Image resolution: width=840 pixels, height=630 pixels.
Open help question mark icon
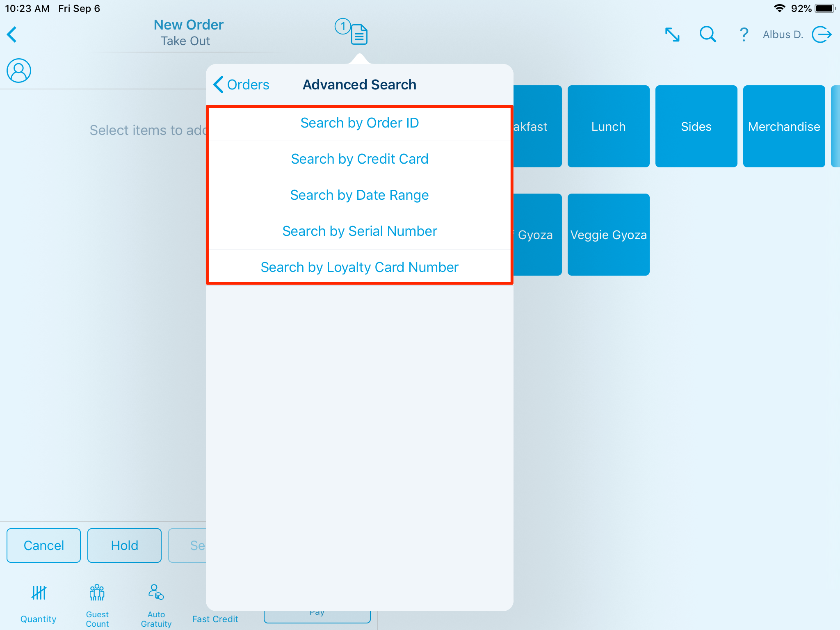[x=743, y=34]
